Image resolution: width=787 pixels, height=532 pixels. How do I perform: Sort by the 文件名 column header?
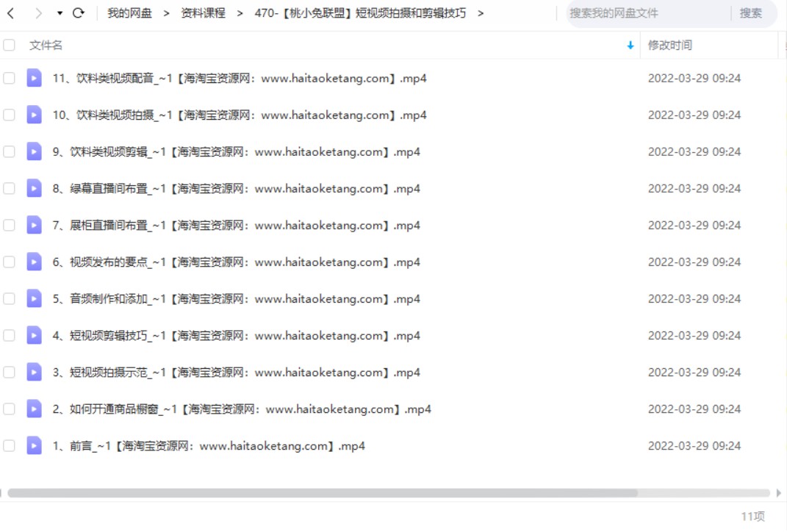coord(46,45)
